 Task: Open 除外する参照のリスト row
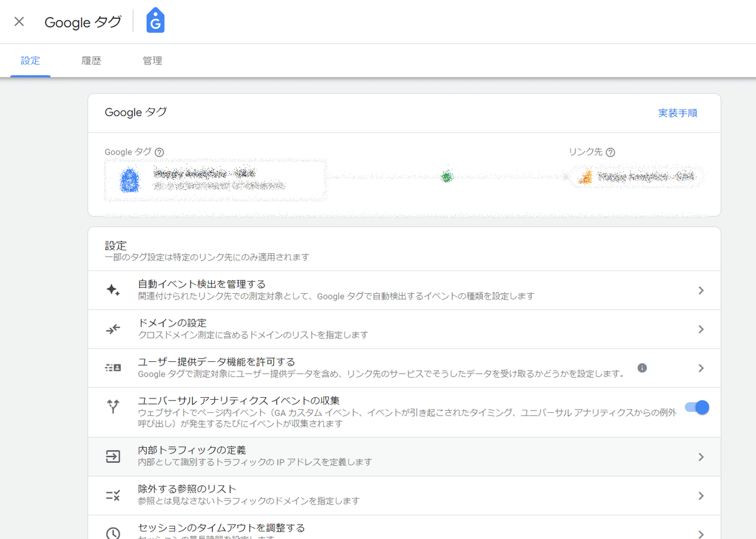point(404,496)
